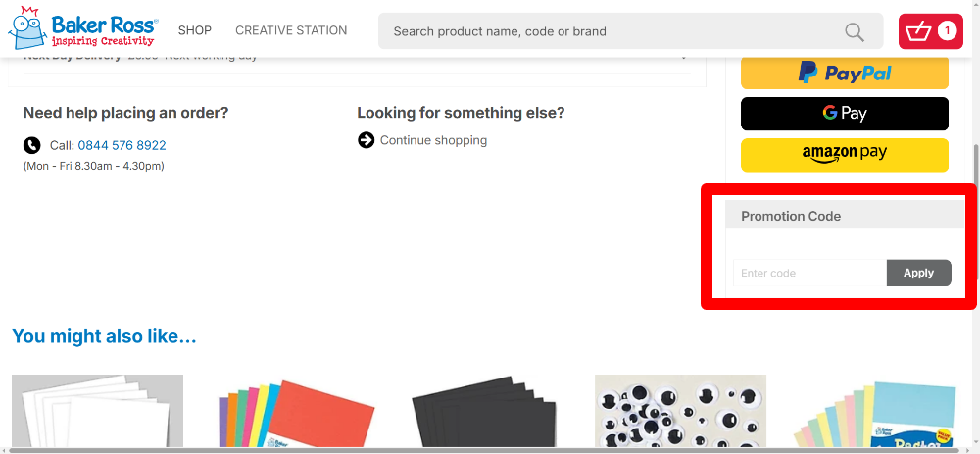Click the black phone icon
The image size is (980, 454).
(32, 145)
